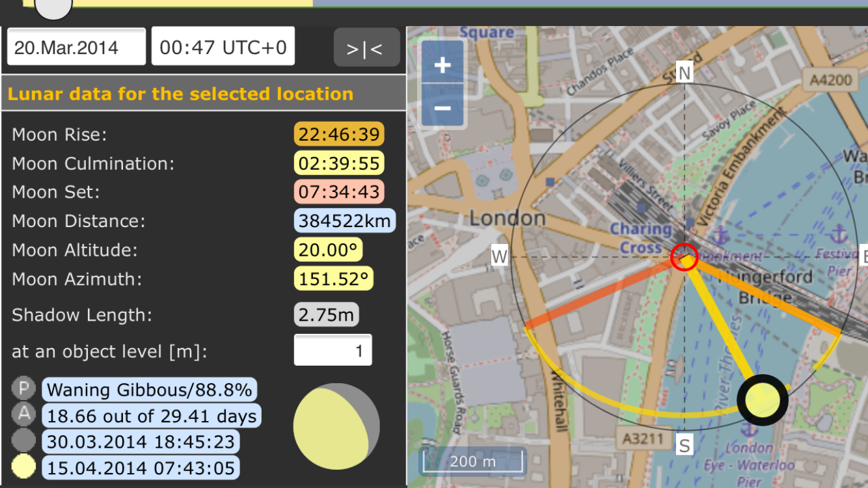
Task: Select the Moon Rise value 22:46:39
Action: [339, 134]
